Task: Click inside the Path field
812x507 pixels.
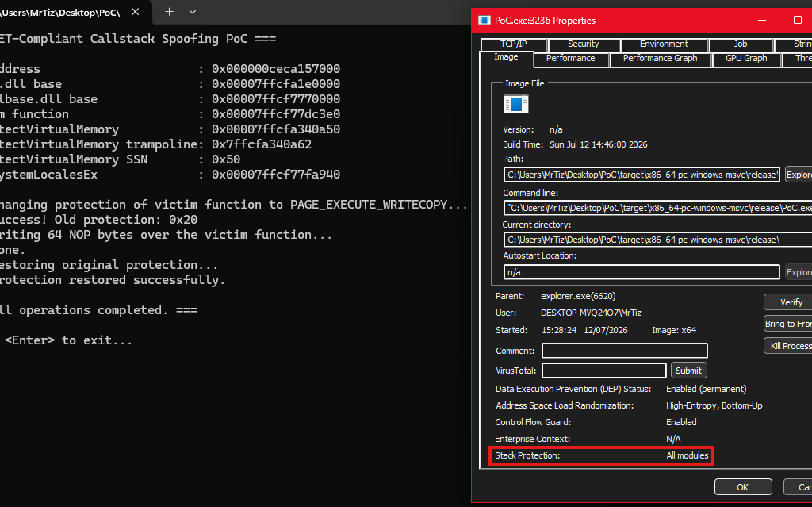Action: click(641, 175)
